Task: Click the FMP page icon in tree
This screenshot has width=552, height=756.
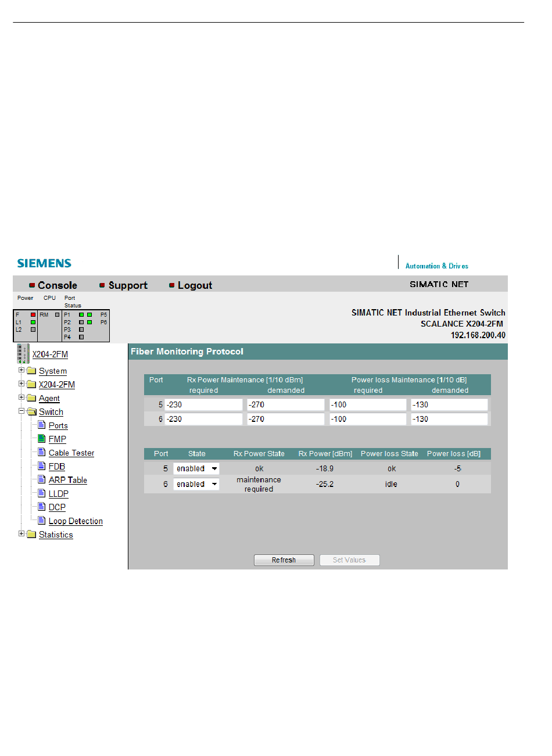Action: pyautogui.click(x=42, y=439)
